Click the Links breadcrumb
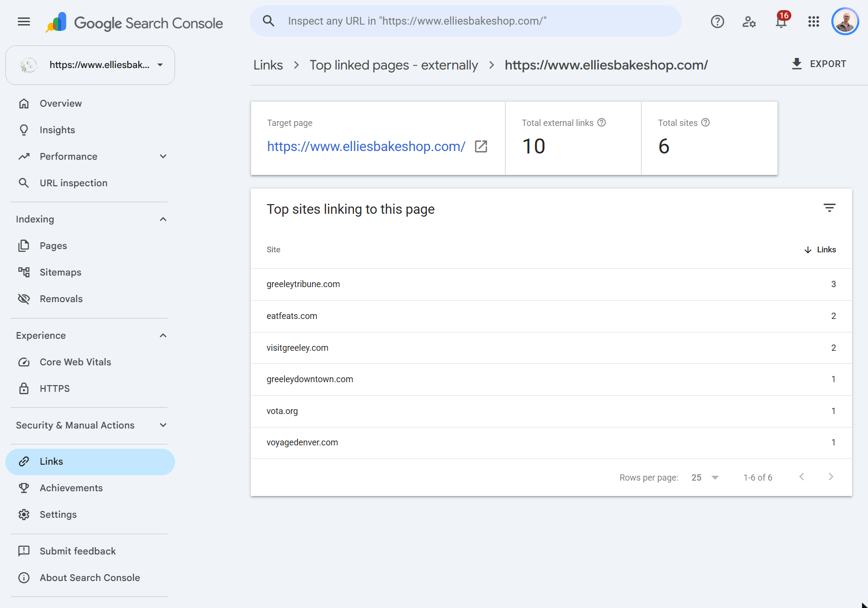Screen dimensions: 868x608 pos(268,65)
